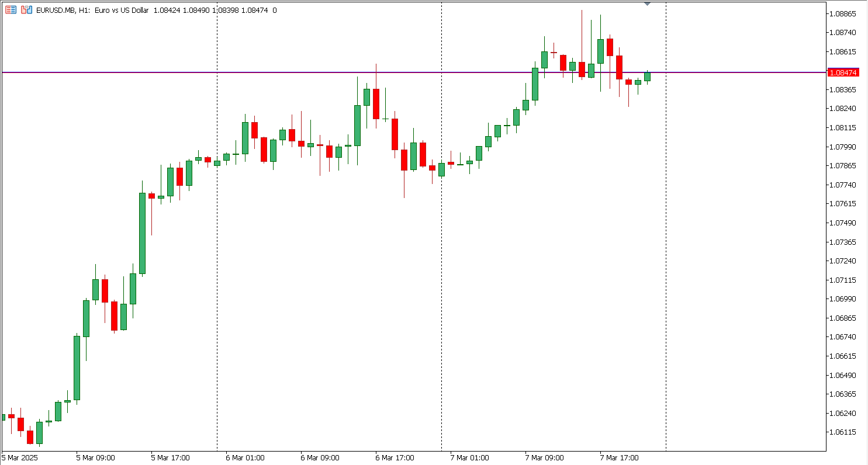The width and height of the screenshot is (868, 465).
Task: Click the 1.06115 price scale label
Action: coord(843,432)
